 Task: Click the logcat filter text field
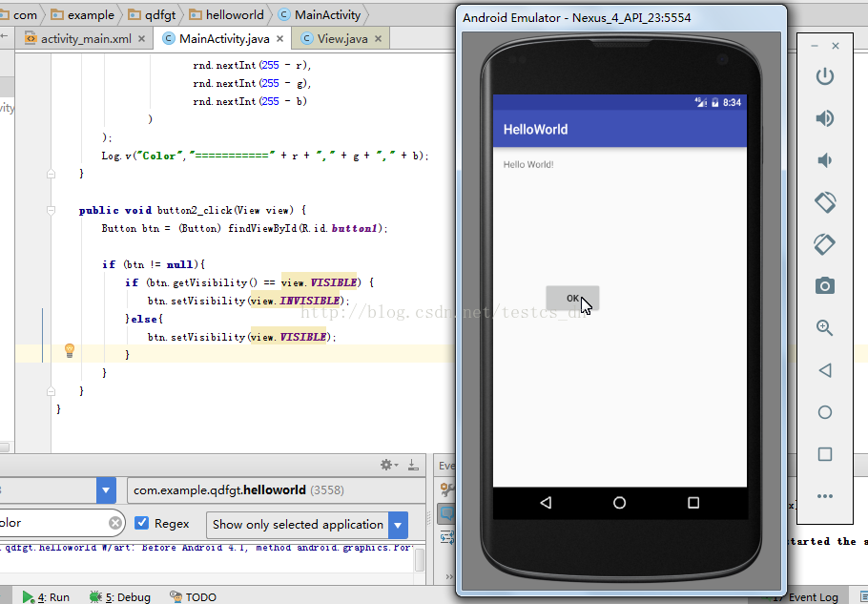click(x=55, y=523)
